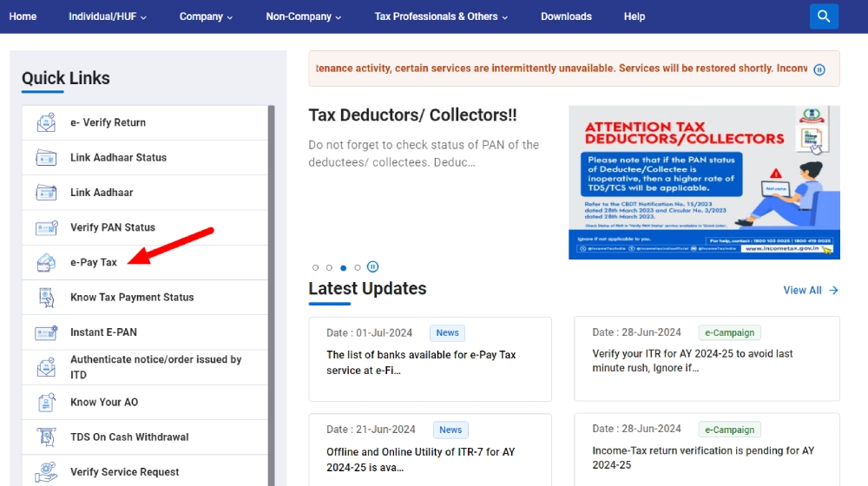Open Authenticate notice/order issued by ITD
868x486 pixels.
point(145,367)
